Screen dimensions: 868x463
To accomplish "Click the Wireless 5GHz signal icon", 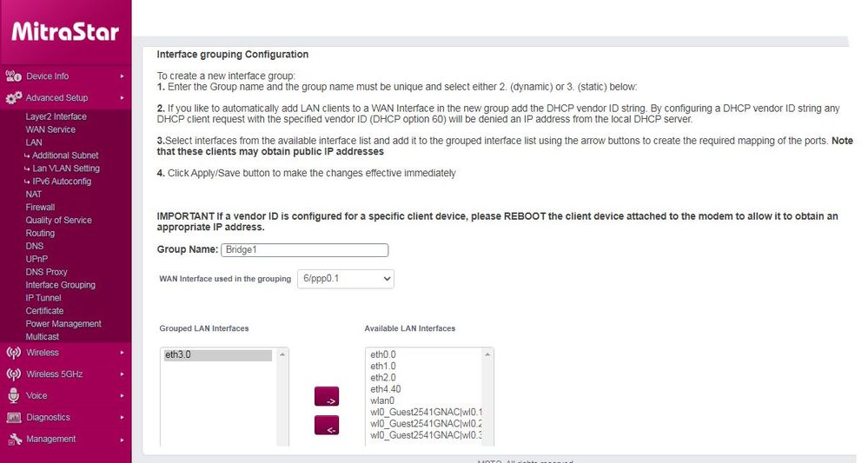I will (13, 374).
